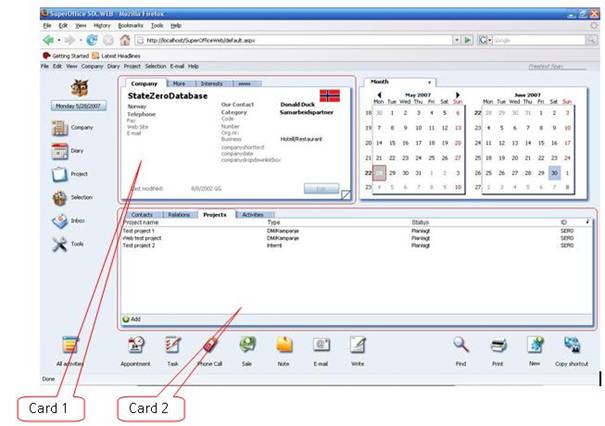Open the Latest Headlines bookmark
Screen dimensions: 605x426
pyautogui.click(x=116, y=56)
